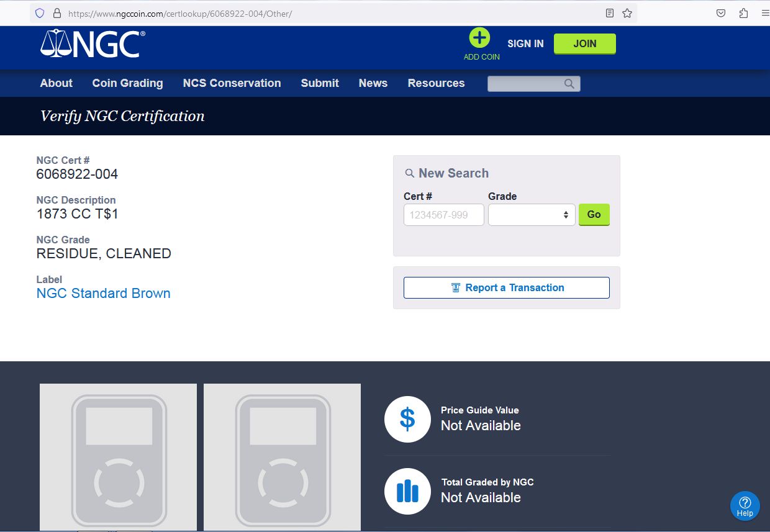
Task: Open the Firefox hamburger menu
Action: pos(764,13)
